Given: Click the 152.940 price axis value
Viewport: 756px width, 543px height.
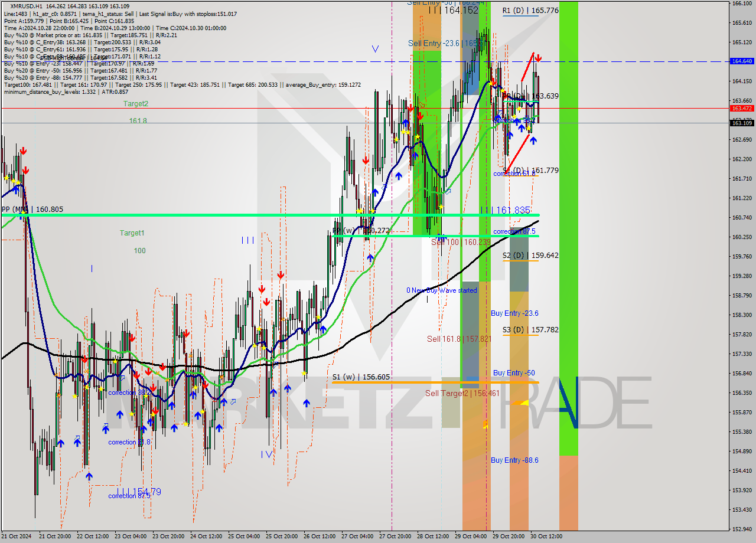Looking at the screenshot, I should [741, 529].
